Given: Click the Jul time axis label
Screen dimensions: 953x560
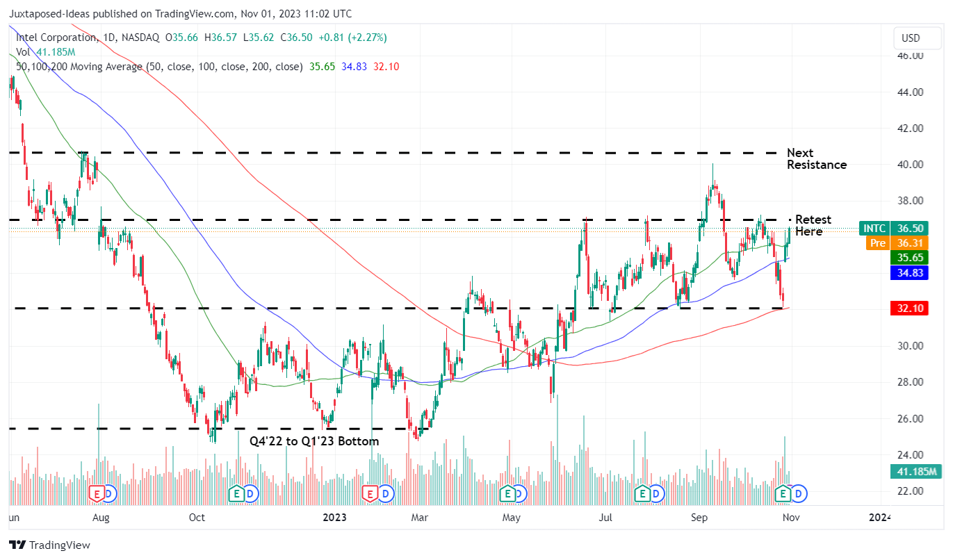Looking at the screenshot, I should (606, 518).
